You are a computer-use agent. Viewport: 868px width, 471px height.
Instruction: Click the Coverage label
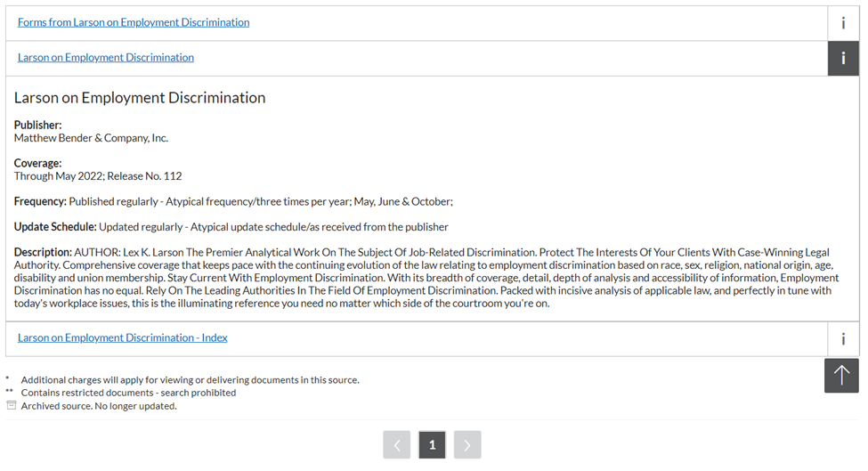coord(37,163)
